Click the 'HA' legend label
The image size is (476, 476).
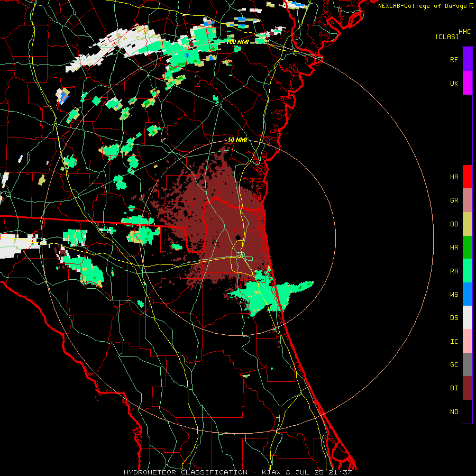(454, 177)
